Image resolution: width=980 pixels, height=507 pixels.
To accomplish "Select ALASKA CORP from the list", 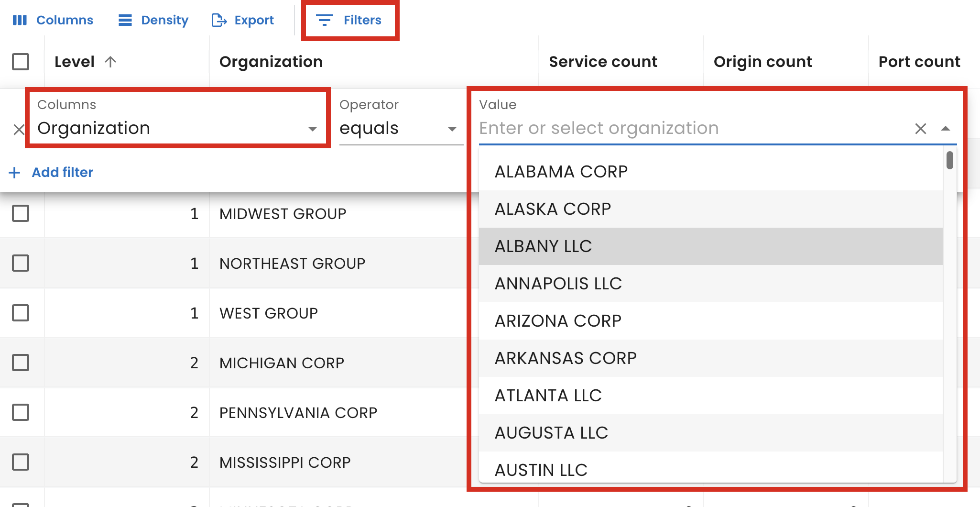I will click(x=711, y=209).
